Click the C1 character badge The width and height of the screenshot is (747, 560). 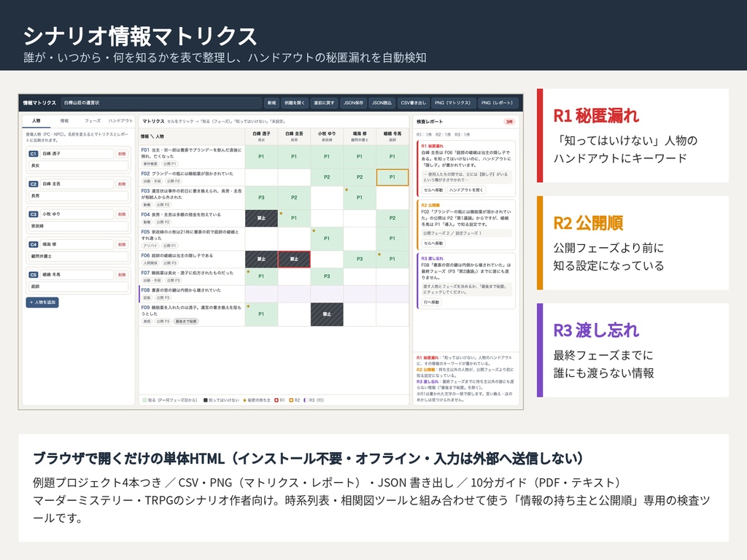pyautogui.click(x=34, y=154)
